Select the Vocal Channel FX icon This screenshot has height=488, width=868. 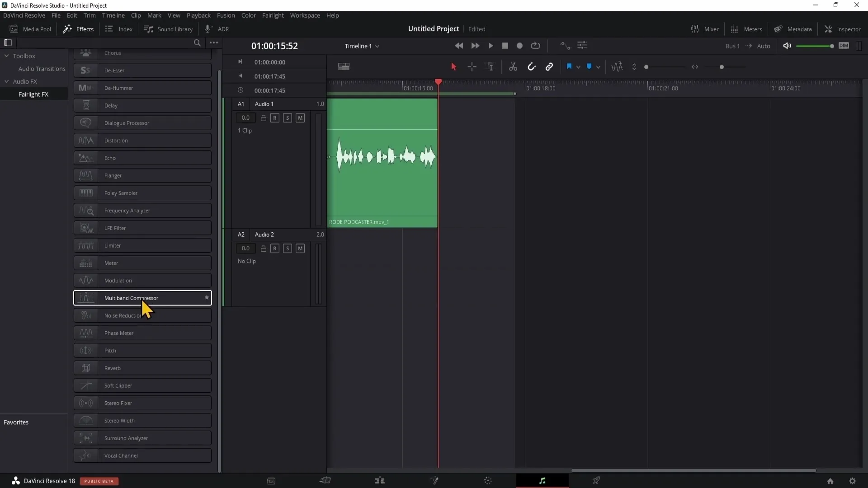click(85, 455)
